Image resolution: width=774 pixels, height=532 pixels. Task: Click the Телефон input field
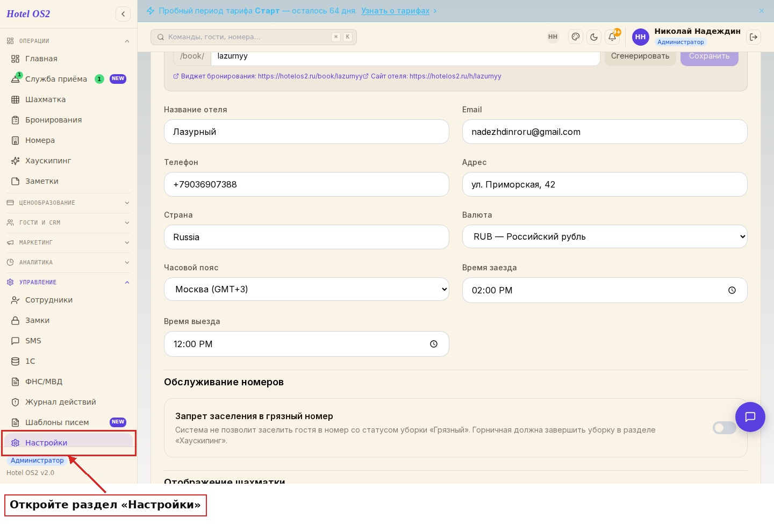point(306,184)
